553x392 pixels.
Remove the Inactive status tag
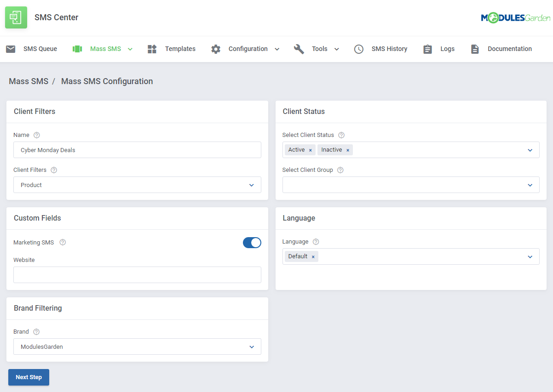pyautogui.click(x=348, y=149)
